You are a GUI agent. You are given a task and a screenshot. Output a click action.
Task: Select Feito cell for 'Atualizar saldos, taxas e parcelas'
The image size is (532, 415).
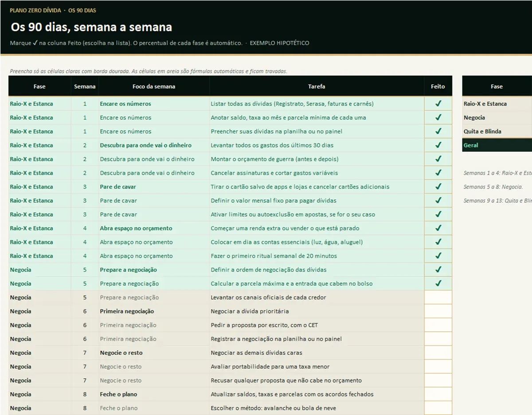[438, 394]
